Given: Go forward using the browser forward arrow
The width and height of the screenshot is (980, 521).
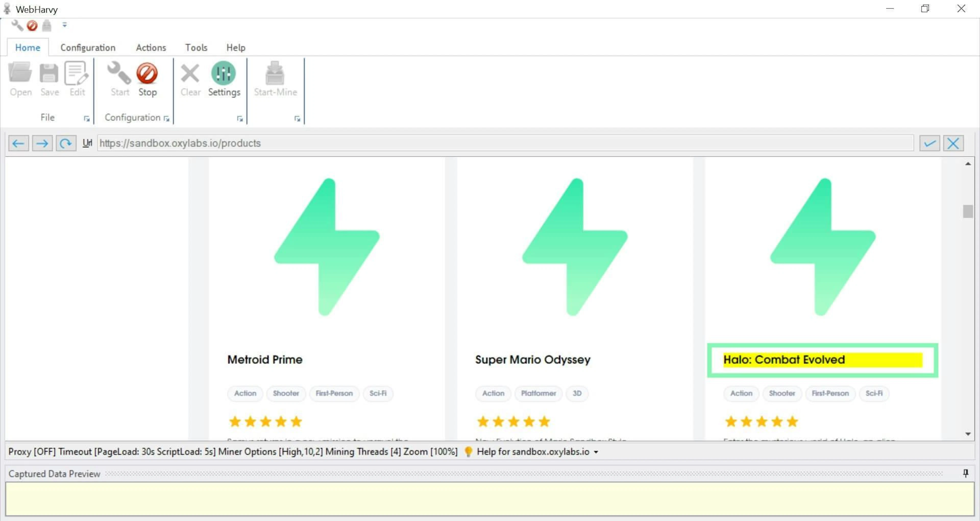Looking at the screenshot, I should [x=42, y=143].
